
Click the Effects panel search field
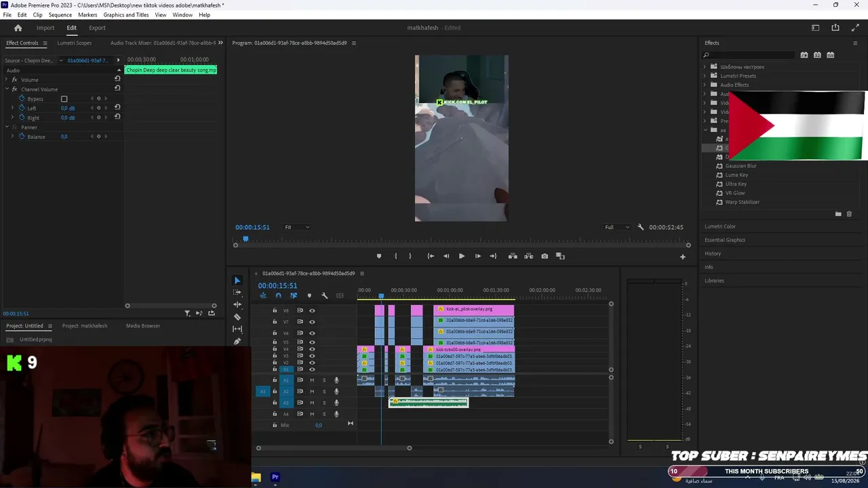pos(749,55)
